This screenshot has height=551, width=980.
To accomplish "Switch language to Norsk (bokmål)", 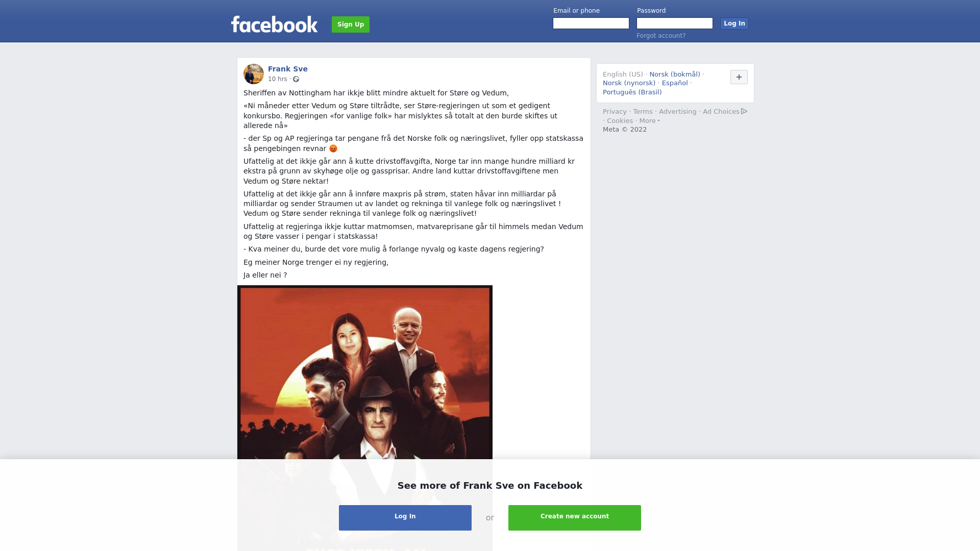I will tap(675, 74).
